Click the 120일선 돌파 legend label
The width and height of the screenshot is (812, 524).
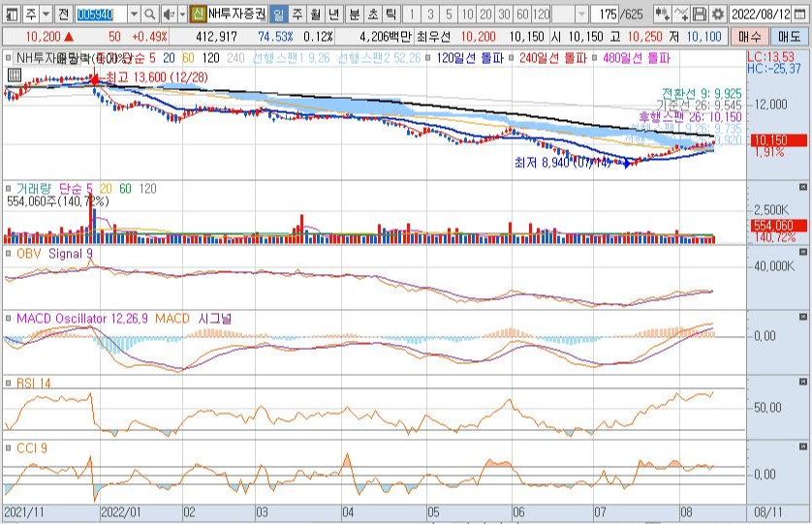point(470,58)
